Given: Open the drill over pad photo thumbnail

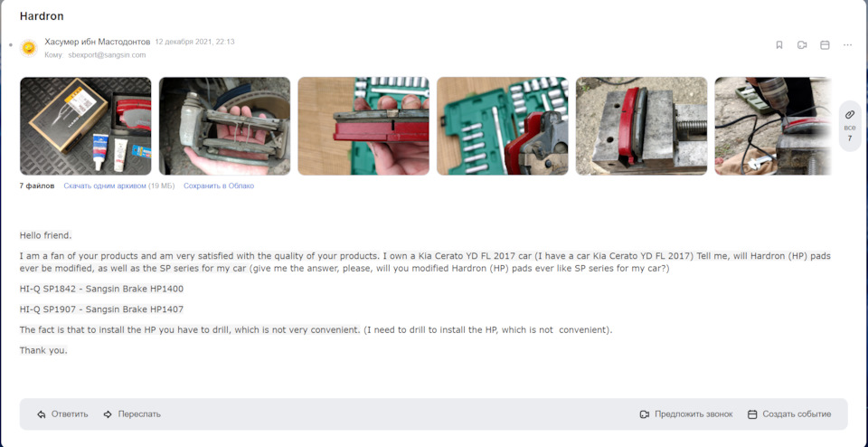Looking at the screenshot, I should 773,126.
